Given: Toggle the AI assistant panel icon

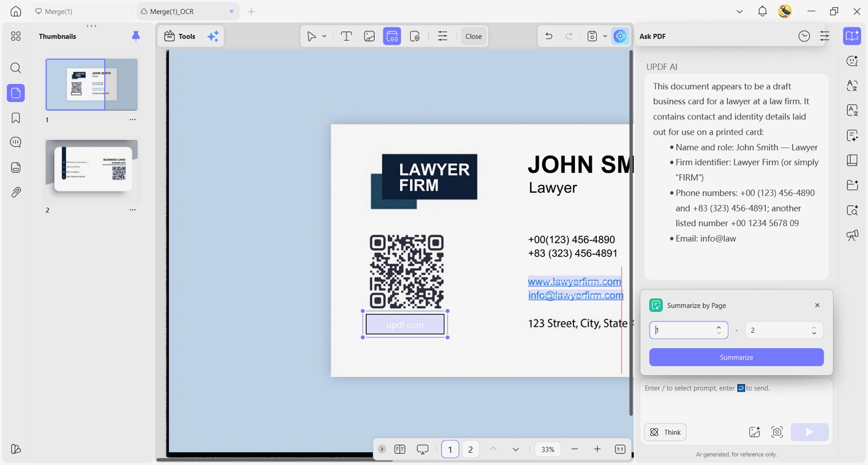Looking at the screenshot, I should pyautogui.click(x=852, y=36).
